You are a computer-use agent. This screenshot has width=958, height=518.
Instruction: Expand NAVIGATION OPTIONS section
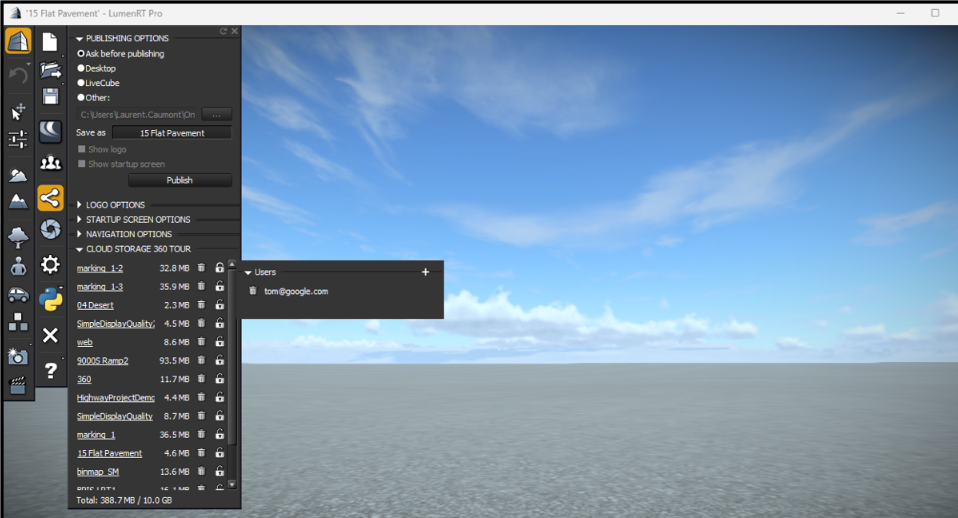79,234
